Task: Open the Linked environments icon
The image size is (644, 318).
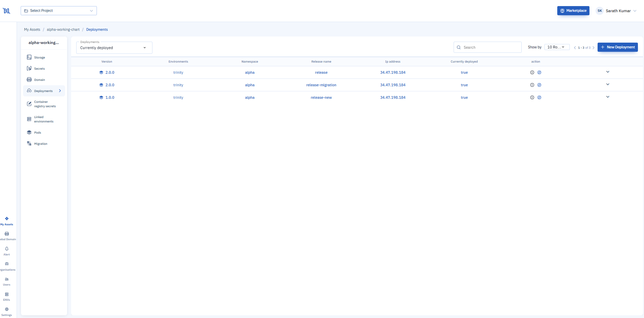Action: click(x=29, y=119)
